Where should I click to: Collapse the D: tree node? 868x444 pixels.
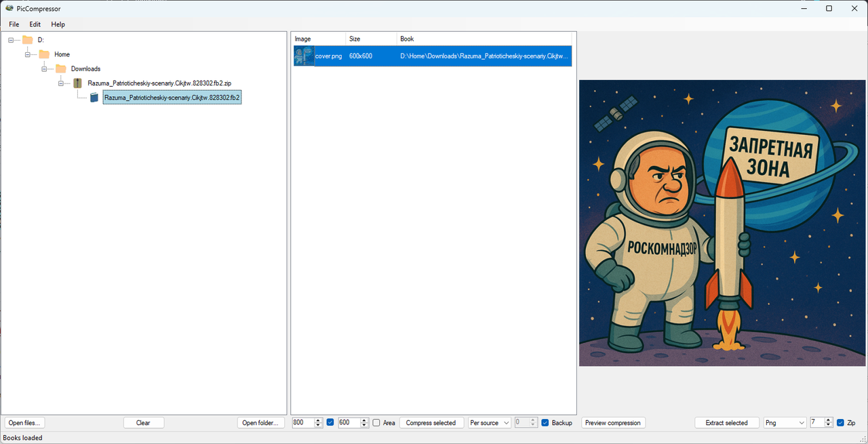11,40
